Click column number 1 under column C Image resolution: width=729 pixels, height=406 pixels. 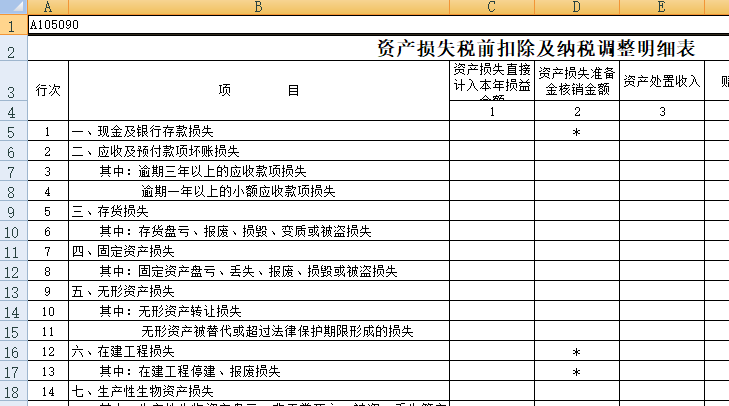click(492, 111)
